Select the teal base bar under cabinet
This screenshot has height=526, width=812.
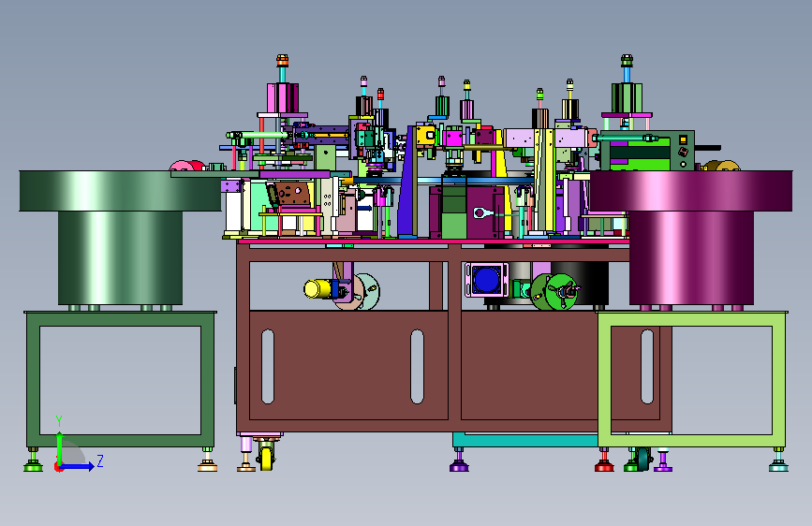click(x=525, y=441)
